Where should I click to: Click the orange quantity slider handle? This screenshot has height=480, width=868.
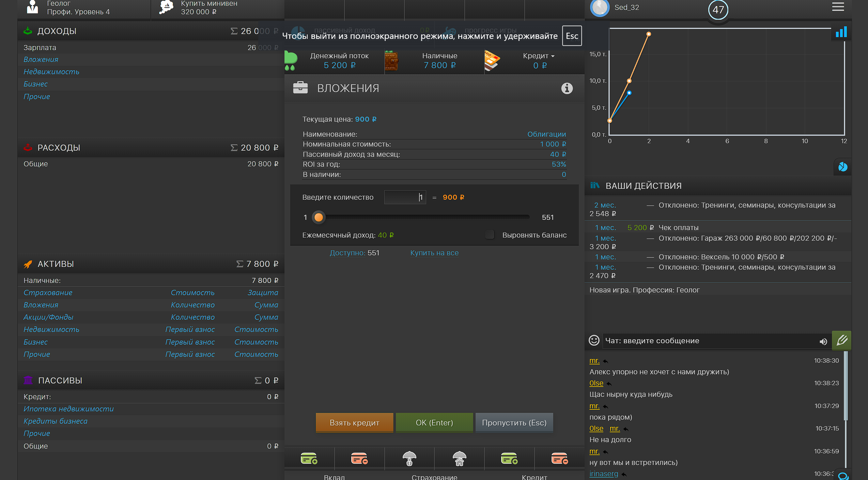pos(319,217)
